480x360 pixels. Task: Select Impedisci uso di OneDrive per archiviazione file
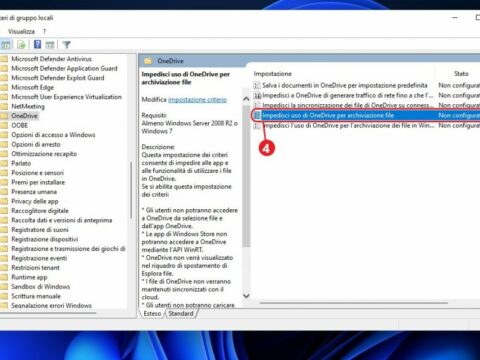pos(366,115)
